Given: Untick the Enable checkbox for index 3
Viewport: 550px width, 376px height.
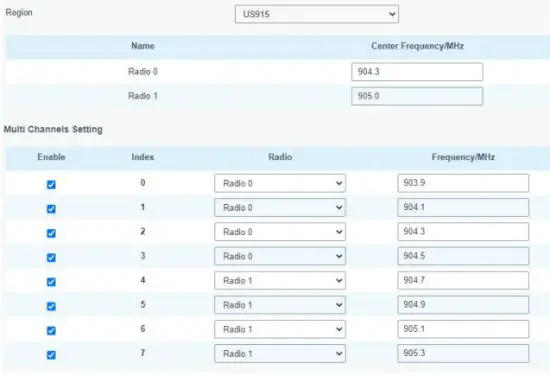Looking at the screenshot, I should (51, 258).
